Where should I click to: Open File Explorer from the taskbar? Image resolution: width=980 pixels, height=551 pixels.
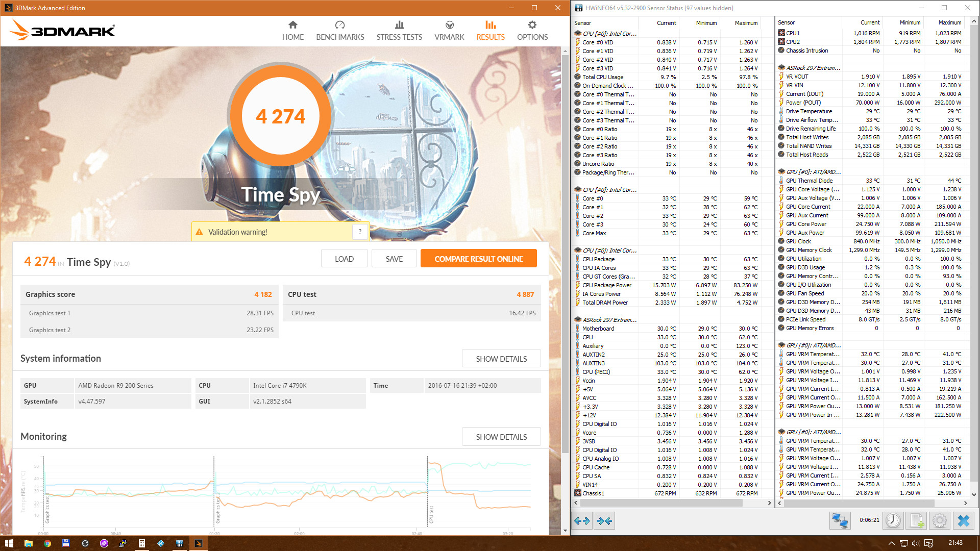coord(28,543)
